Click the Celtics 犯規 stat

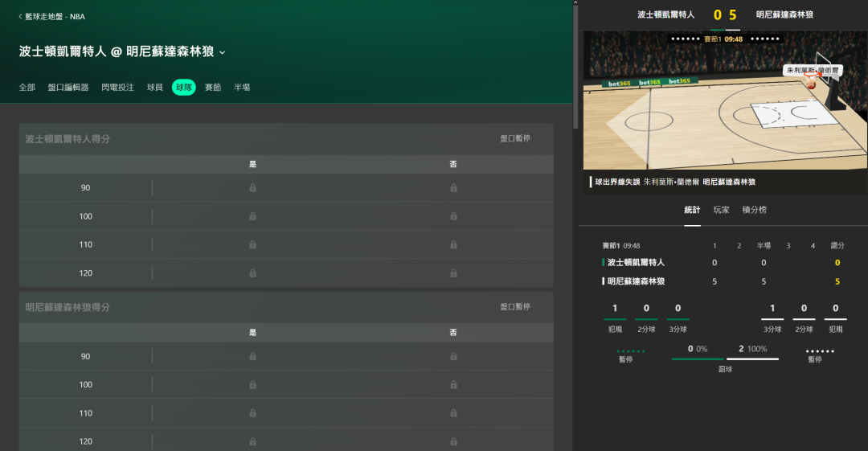point(615,318)
